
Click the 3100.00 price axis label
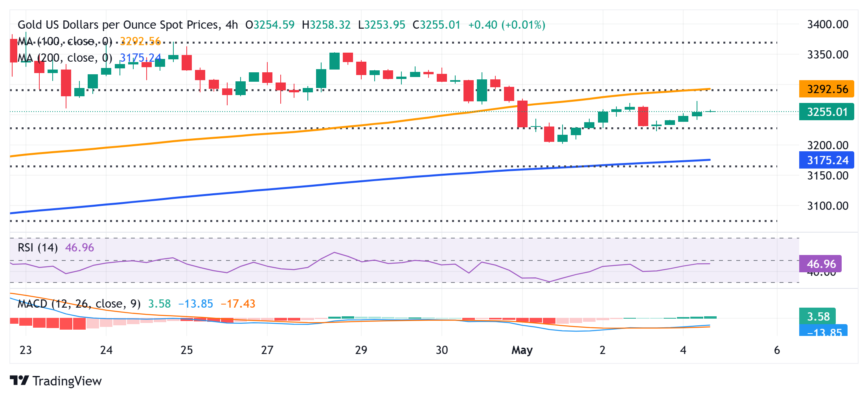[828, 206]
